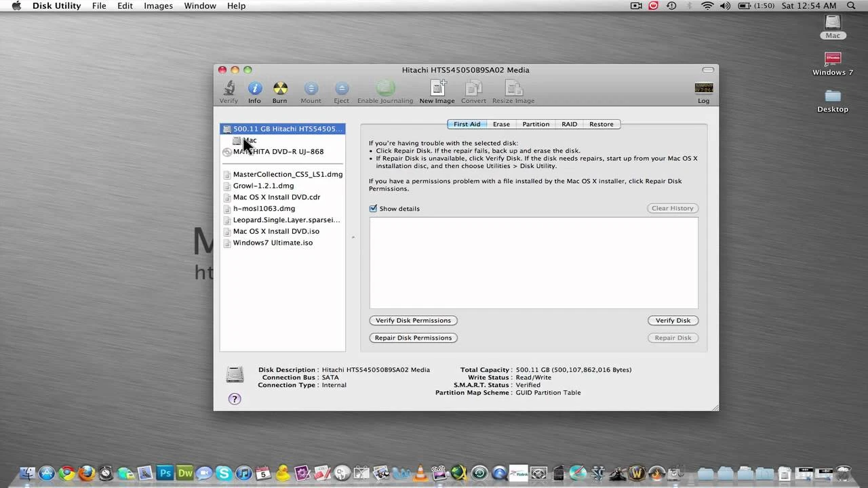
Task: Click the New Image toolbar icon
Action: point(438,88)
